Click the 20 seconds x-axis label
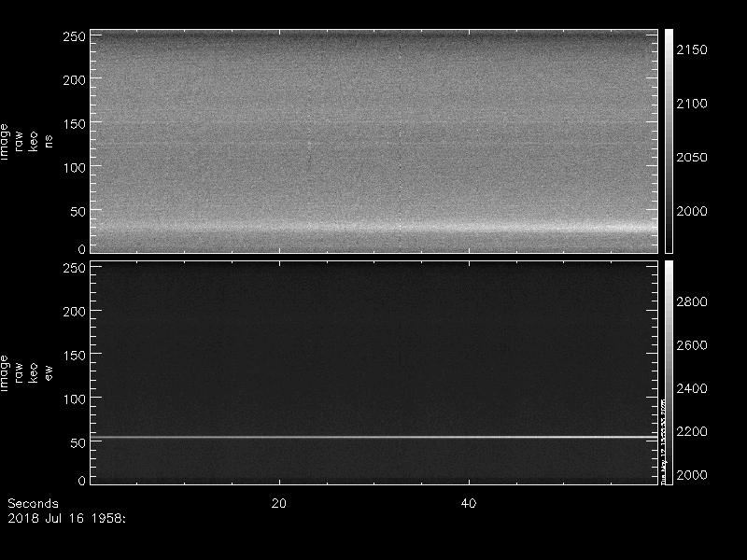 click(278, 504)
